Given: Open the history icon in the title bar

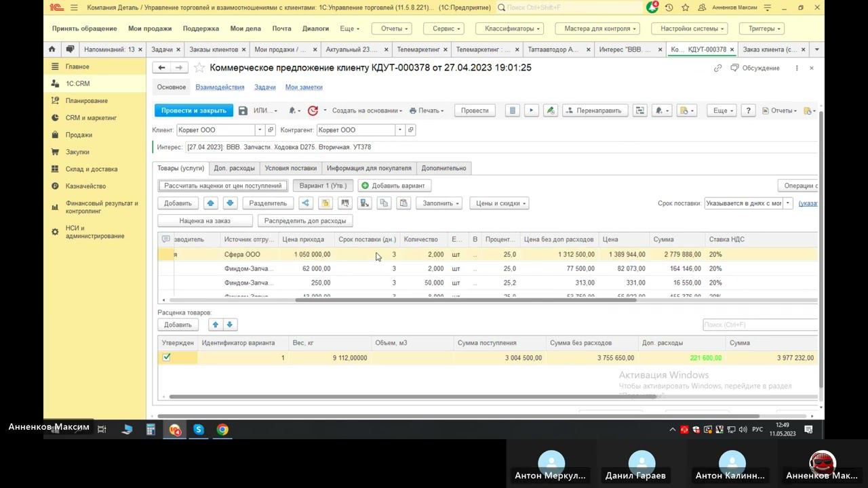Looking at the screenshot, I should (x=669, y=8).
